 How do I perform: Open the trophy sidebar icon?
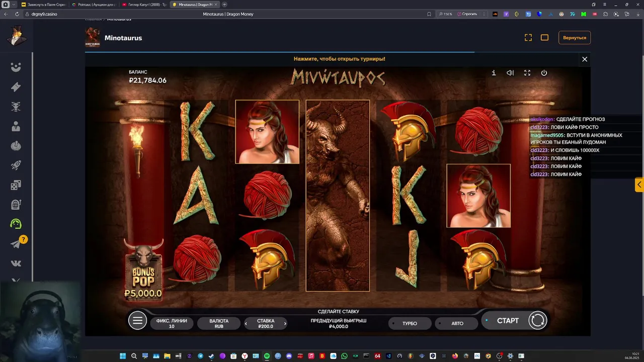[x=16, y=106]
